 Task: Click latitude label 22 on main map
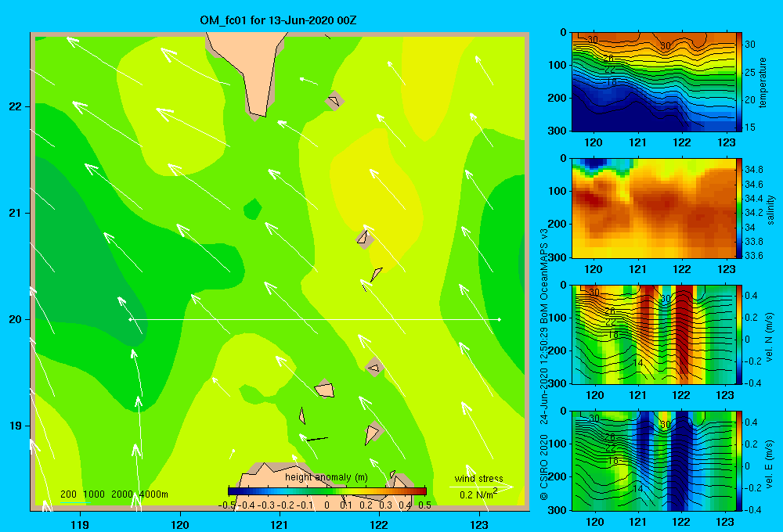click(16, 106)
